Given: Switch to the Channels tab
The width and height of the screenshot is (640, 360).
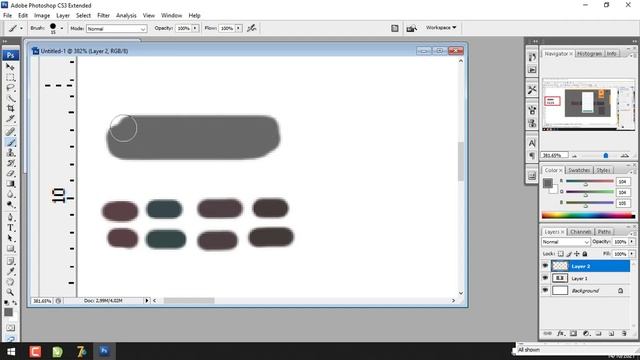Looking at the screenshot, I should coord(580,231).
